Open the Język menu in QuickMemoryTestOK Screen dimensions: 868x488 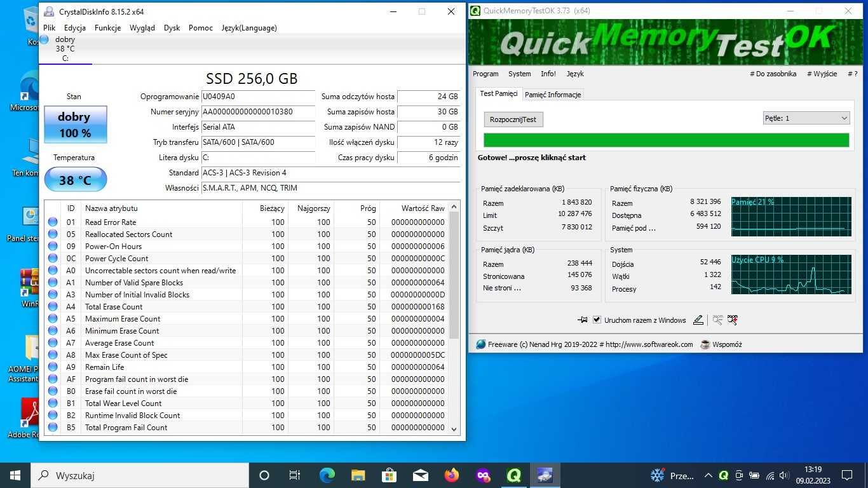tap(575, 74)
